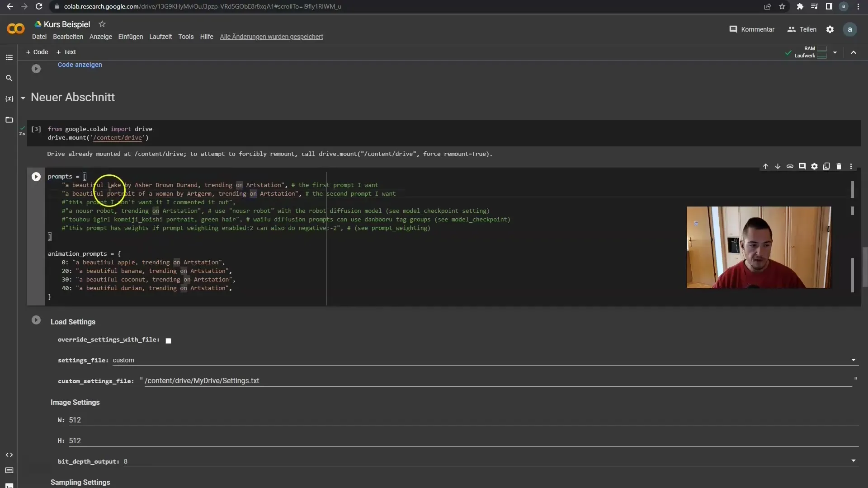This screenshot has width=868, height=488.
Task: Add a new Code cell
Action: pos(37,52)
